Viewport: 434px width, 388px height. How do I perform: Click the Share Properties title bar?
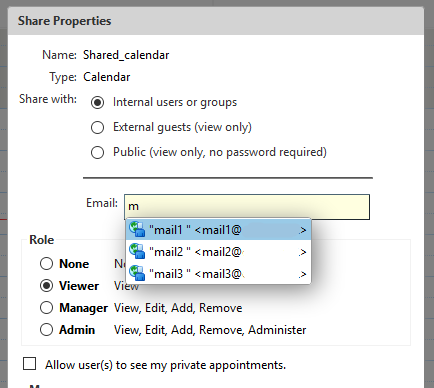tap(216, 21)
